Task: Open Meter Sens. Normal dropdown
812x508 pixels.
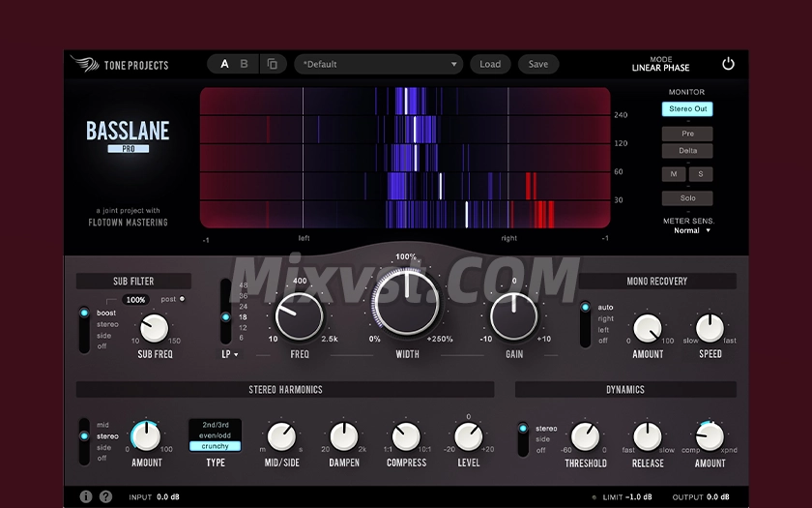Action: click(692, 230)
